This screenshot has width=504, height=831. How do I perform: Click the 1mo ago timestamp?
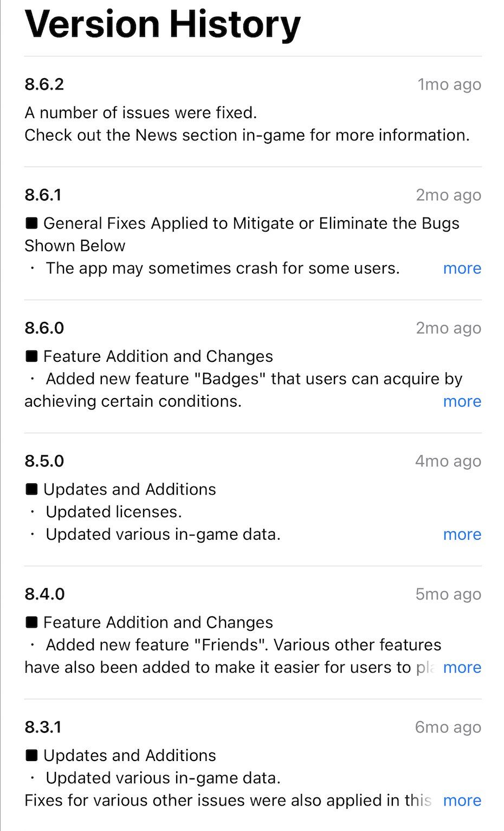[448, 84]
